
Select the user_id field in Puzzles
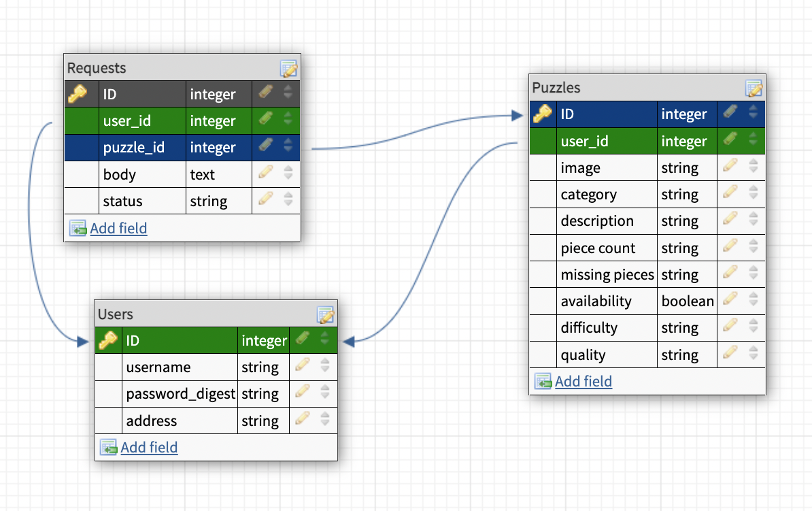[x=585, y=141]
